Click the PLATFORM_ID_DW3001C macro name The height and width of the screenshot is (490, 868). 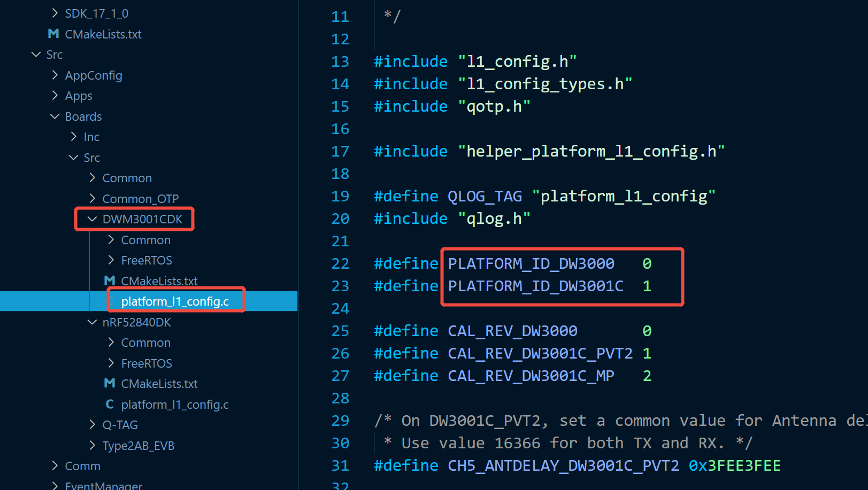pos(535,286)
